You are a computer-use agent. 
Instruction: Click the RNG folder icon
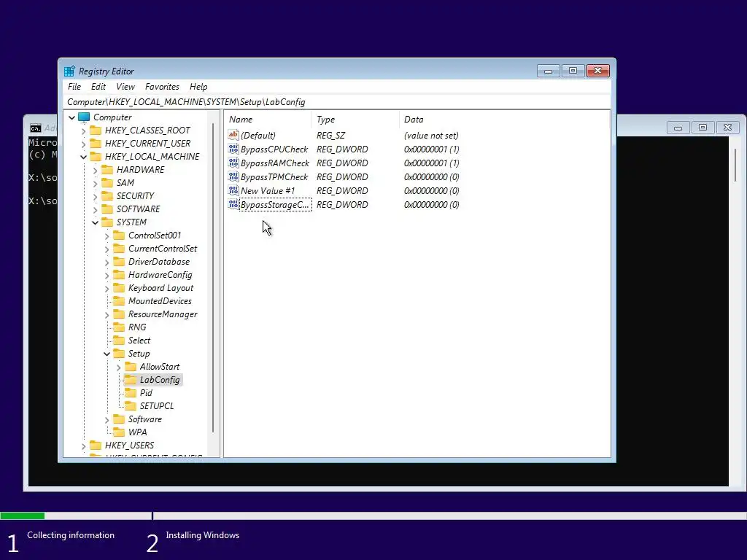point(119,327)
